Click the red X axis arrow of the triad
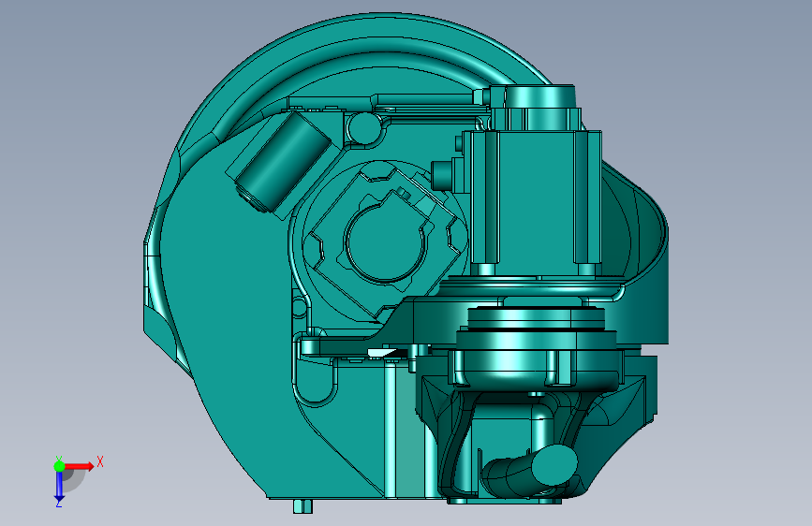The height and width of the screenshot is (526, 812). coord(79,466)
